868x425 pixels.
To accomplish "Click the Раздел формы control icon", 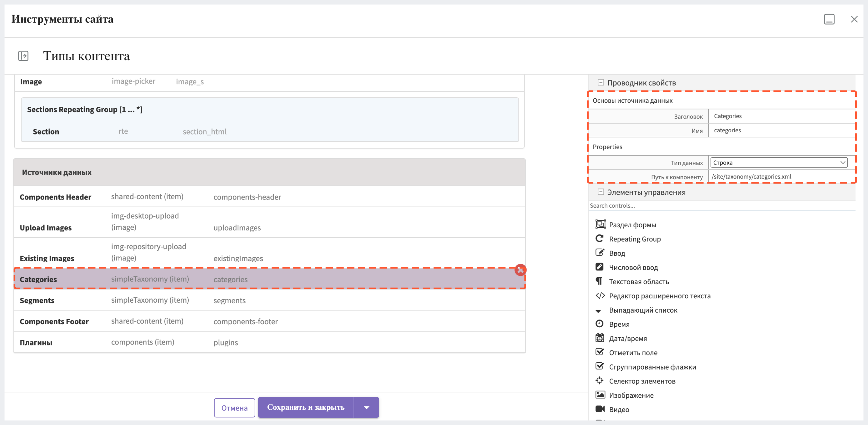I will pos(600,224).
